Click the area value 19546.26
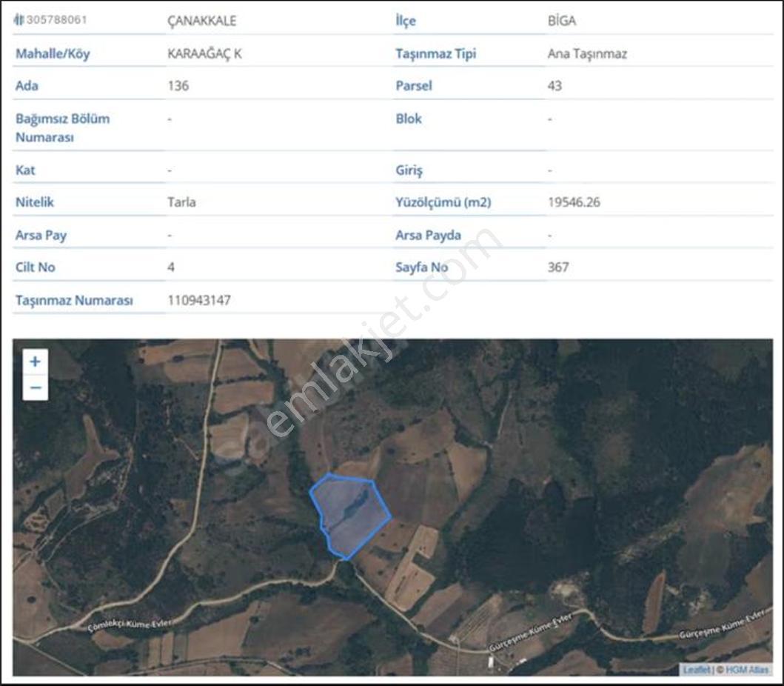784x686 pixels. pyautogui.click(x=574, y=202)
